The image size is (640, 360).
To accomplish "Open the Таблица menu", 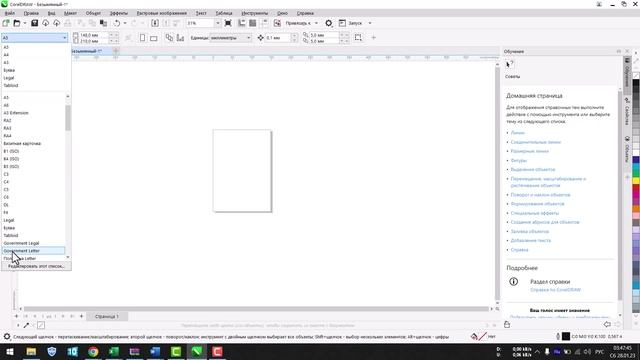I will (224, 13).
